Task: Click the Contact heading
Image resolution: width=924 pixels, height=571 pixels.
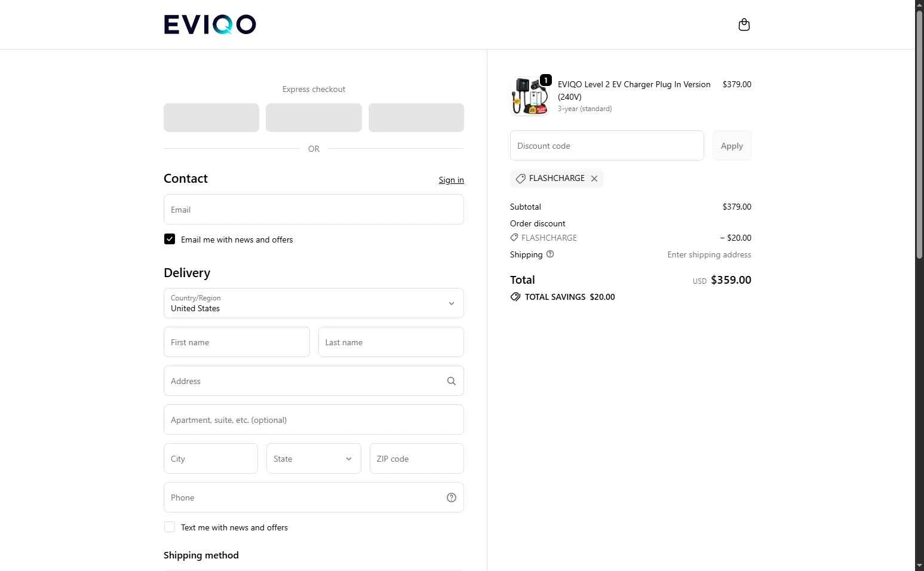Action: click(x=186, y=179)
